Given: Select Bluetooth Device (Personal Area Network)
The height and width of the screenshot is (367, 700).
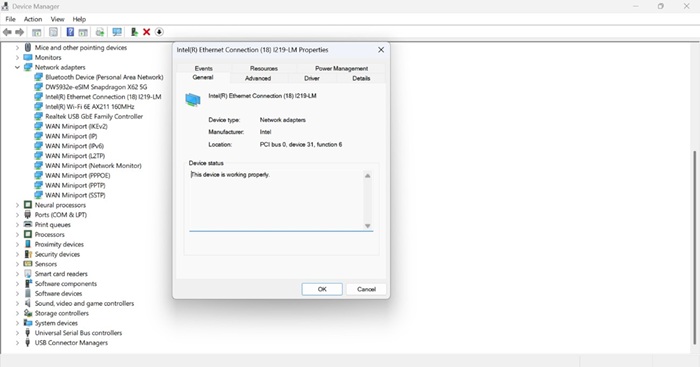Looking at the screenshot, I should (104, 77).
